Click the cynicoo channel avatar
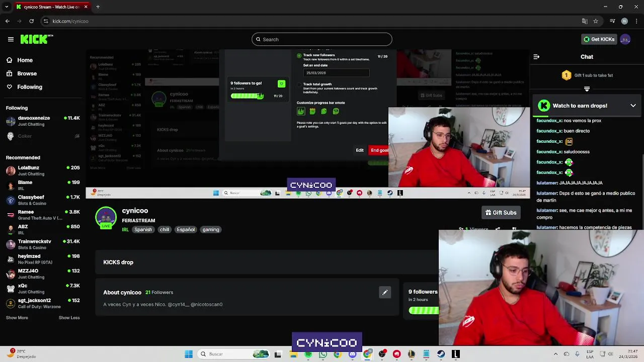644x362 pixels. pyautogui.click(x=106, y=218)
